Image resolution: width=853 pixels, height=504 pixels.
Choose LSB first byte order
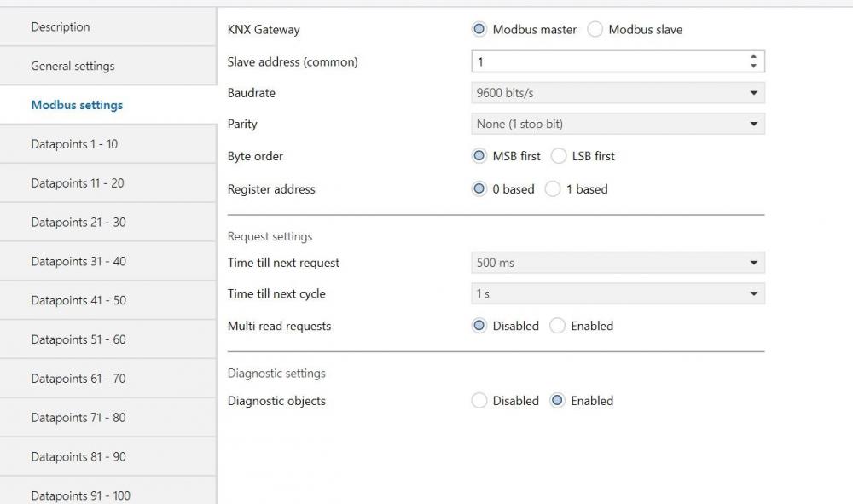click(559, 156)
